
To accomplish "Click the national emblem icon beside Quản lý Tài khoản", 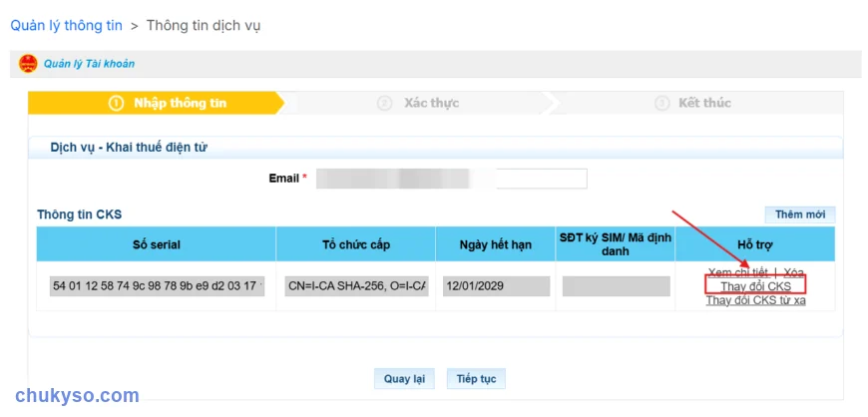I will [28, 64].
